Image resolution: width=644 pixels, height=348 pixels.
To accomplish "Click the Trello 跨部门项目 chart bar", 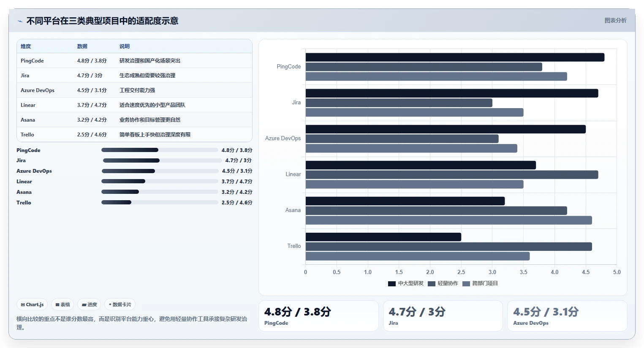I will click(x=418, y=256).
